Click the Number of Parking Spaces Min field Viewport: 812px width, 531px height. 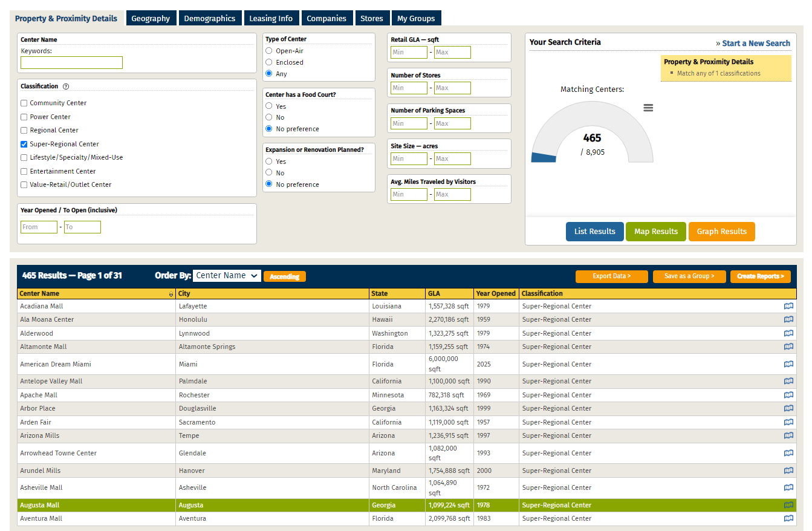[409, 123]
